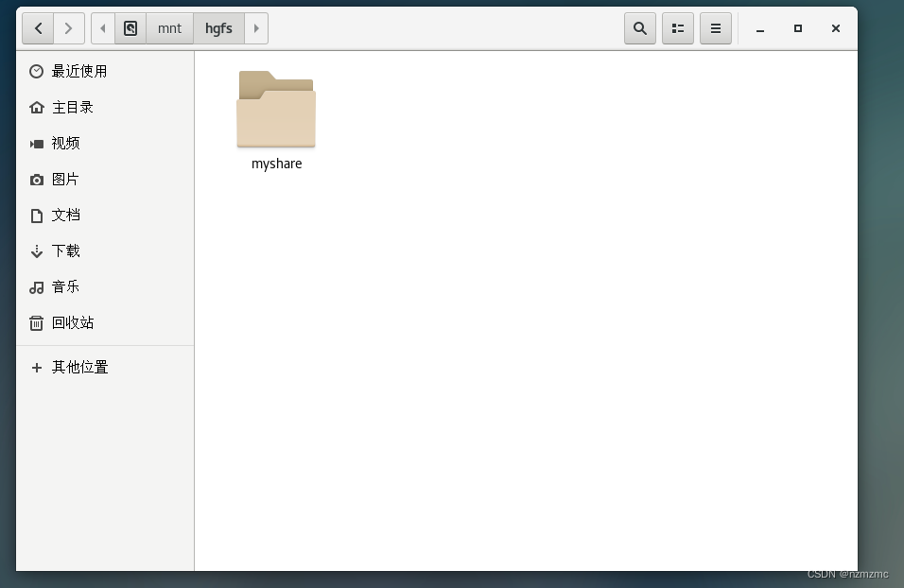Select the myshare folder icon
Viewport: 904px width, 588px height.
click(276, 109)
